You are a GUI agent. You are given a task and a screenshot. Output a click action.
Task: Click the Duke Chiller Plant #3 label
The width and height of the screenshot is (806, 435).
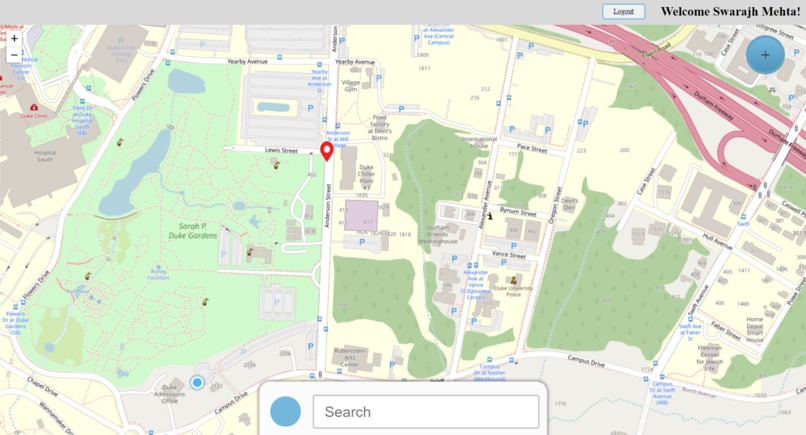tap(366, 177)
